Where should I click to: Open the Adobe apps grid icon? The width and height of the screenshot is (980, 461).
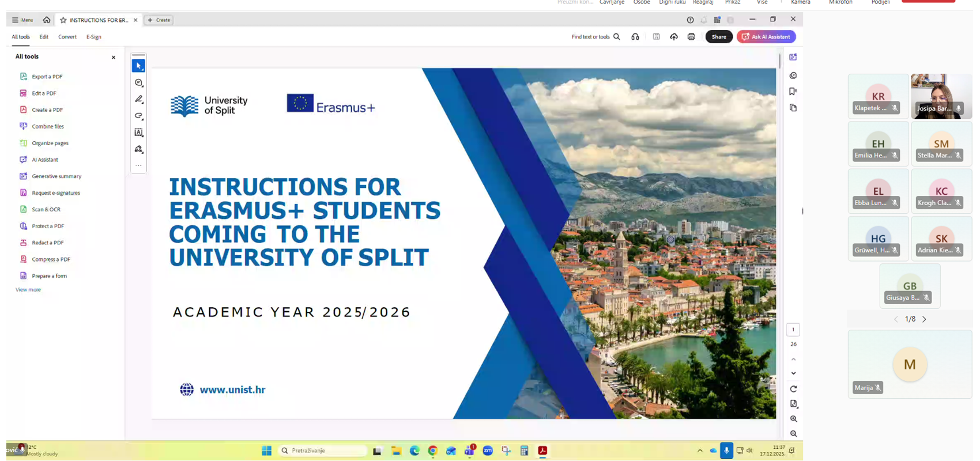coord(717,20)
